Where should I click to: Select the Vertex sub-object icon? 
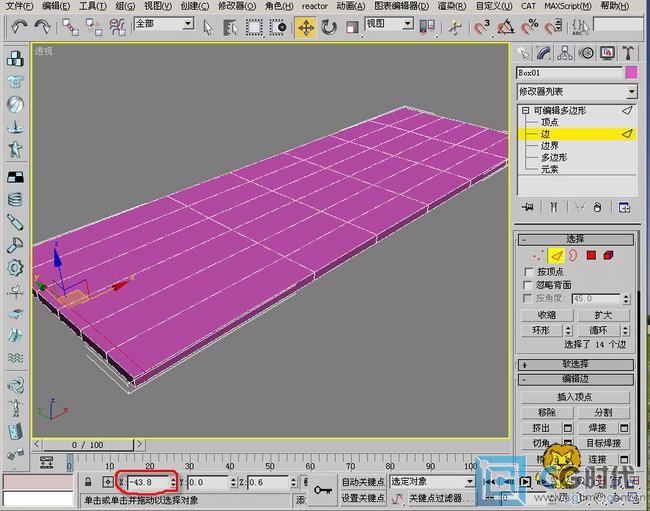coord(537,256)
